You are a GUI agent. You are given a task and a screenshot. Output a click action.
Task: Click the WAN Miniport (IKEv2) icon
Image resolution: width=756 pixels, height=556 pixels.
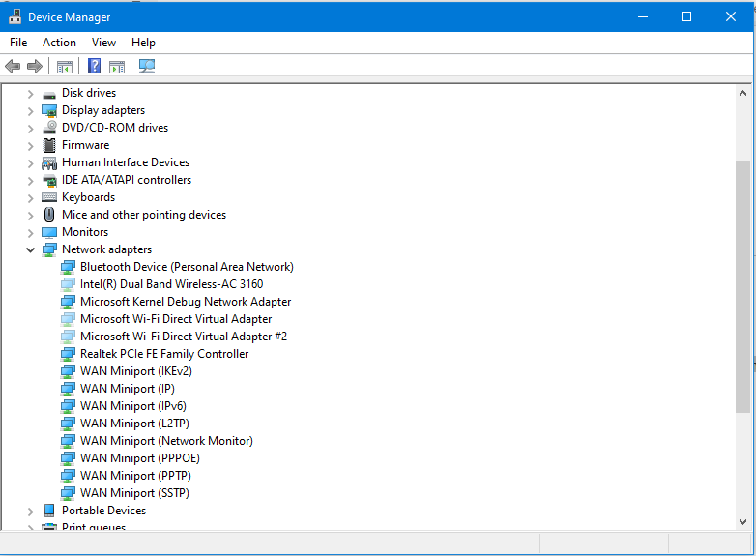pyautogui.click(x=68, y=371)
